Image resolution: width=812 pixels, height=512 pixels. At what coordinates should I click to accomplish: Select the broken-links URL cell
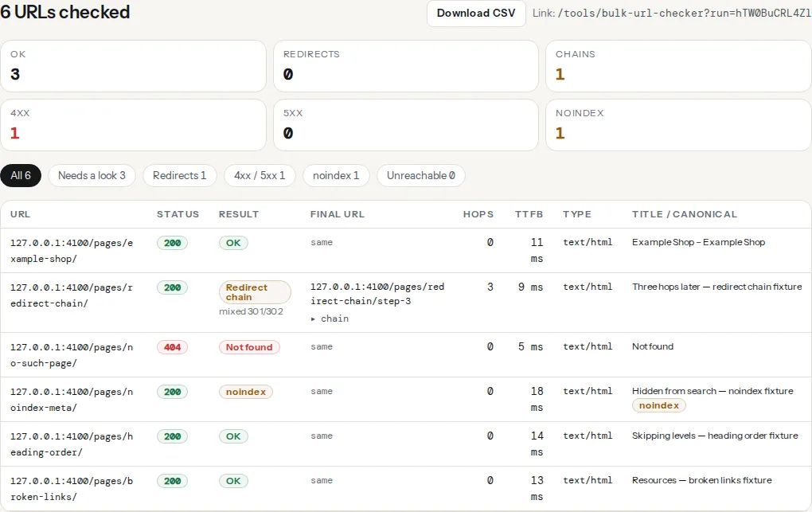[x=72, y=489]
